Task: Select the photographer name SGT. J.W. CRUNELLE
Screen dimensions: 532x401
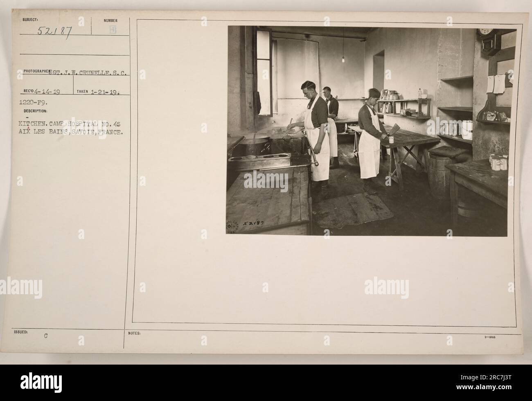Action: pyautogui.click(x=89, y=74)
